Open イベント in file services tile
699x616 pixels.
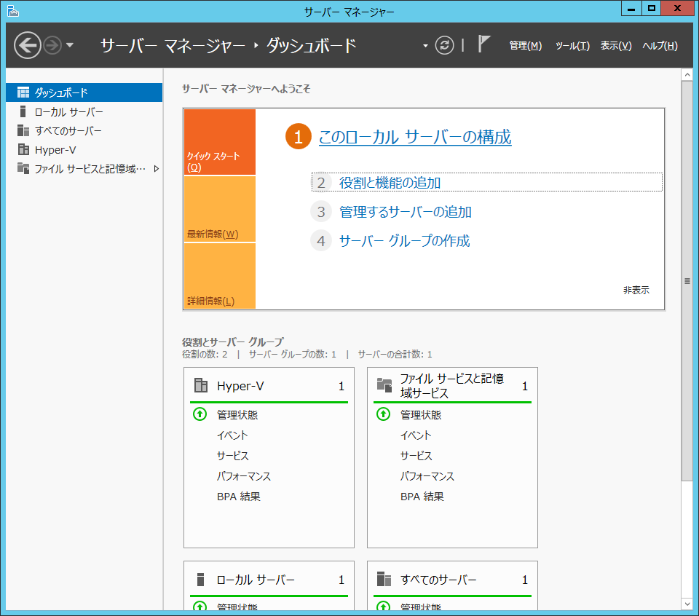click(416, 435)
